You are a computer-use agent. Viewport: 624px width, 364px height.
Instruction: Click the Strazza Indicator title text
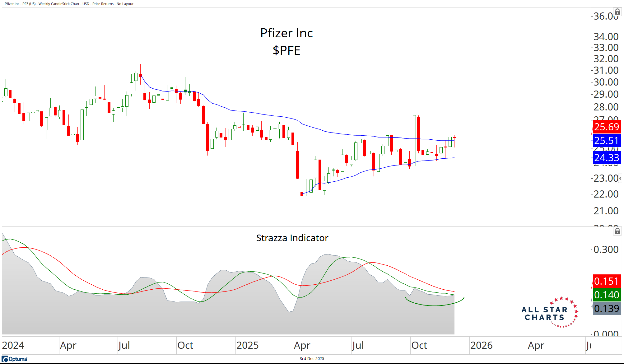click(x=292, y=238)
